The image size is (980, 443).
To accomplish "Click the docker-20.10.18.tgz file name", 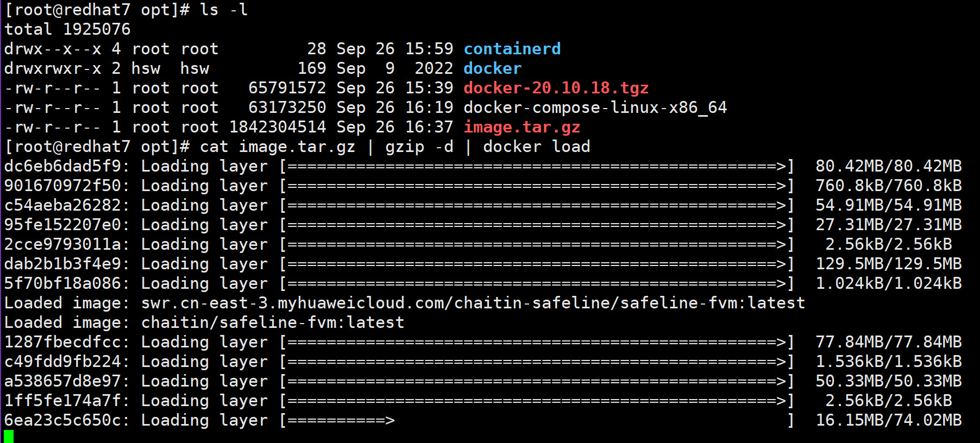I will tap(556, 88).
